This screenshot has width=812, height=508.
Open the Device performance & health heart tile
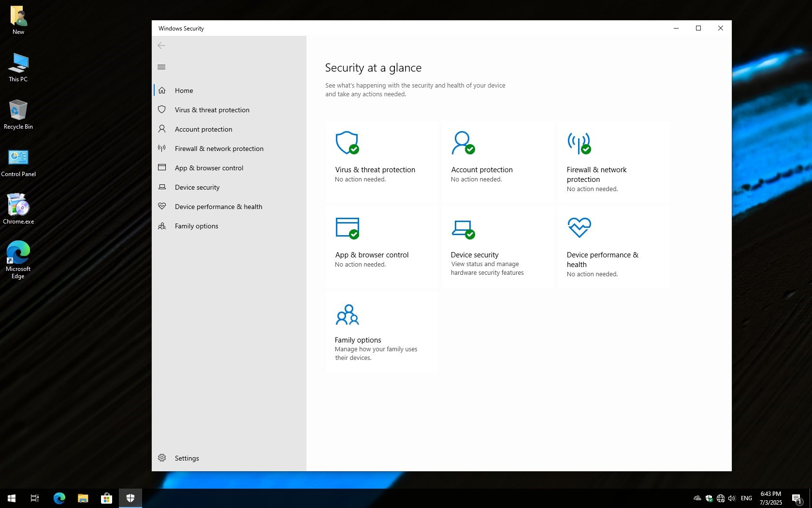click(579, 227)
